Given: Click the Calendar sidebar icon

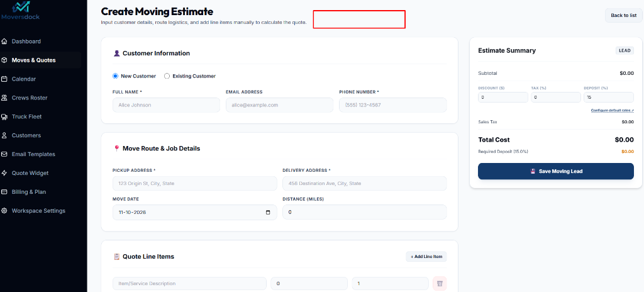Looking at the screenshot, I should point(4,79).
